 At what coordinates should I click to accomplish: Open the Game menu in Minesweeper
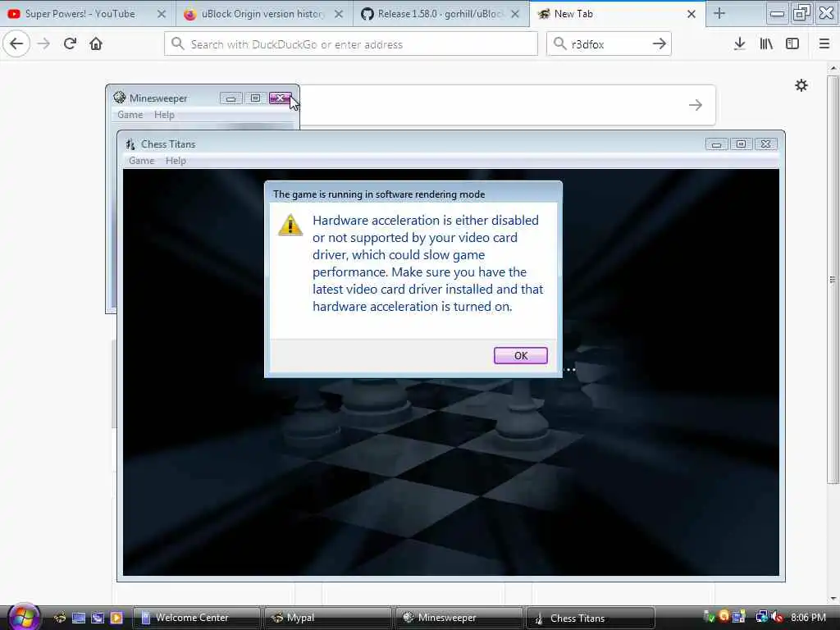130,115
